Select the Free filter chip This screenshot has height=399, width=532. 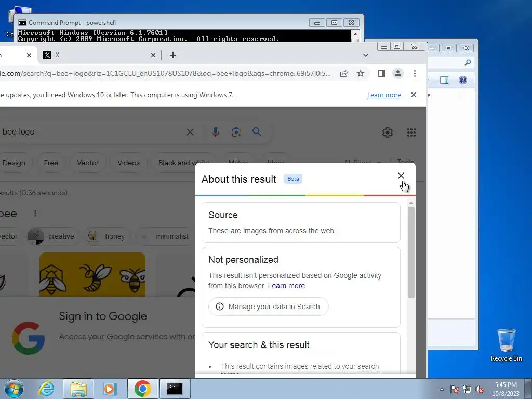click(x=51, y=163)
